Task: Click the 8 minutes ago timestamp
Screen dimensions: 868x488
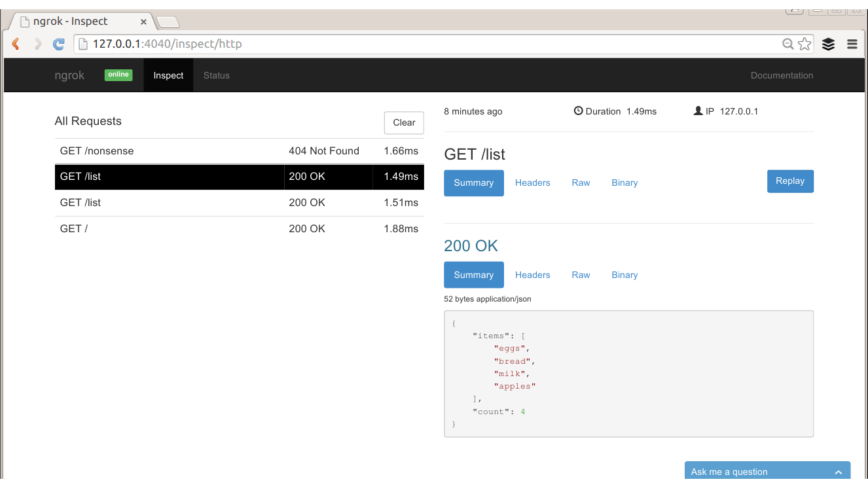Action: point(473,111)
